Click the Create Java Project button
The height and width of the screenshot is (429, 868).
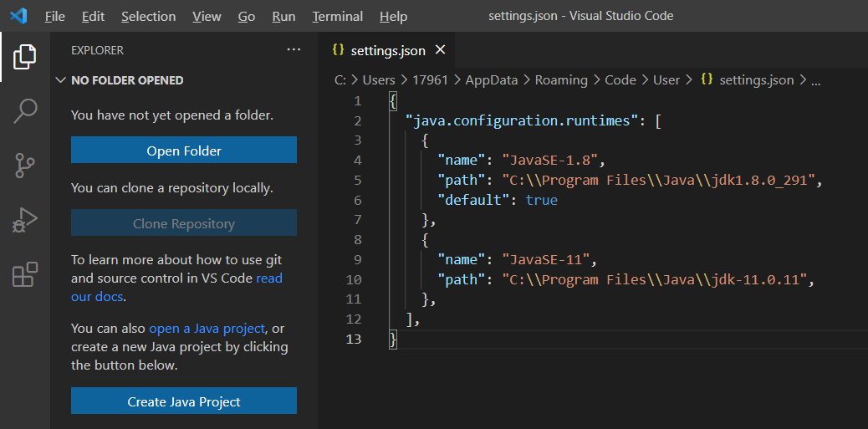point(184,401)
